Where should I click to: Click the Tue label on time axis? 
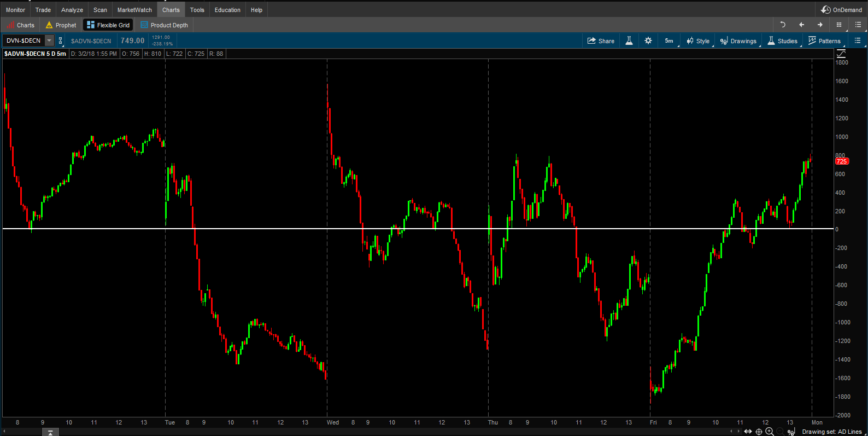[170, 422]
